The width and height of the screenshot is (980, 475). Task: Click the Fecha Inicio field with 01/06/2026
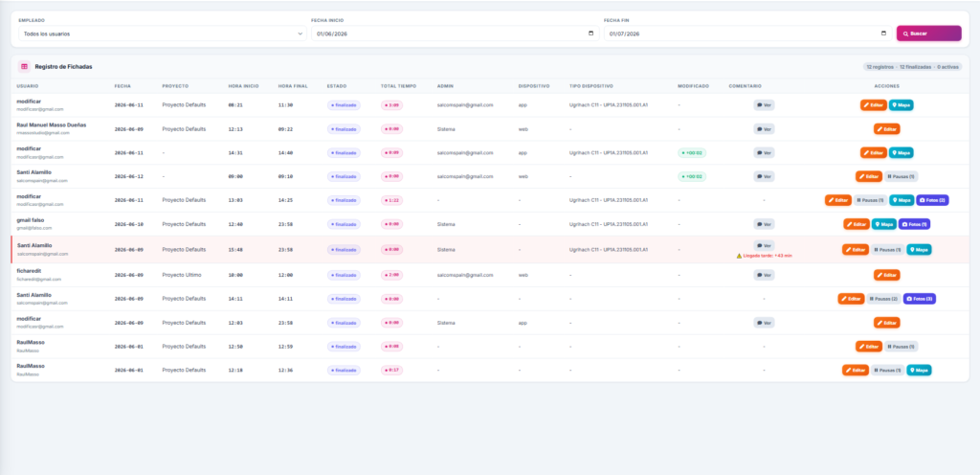coord(455,34)
